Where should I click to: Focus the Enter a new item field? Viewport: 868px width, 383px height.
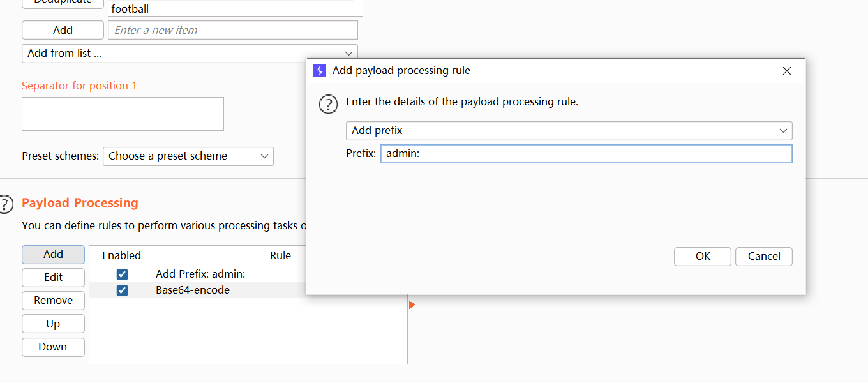pos(232,30)
